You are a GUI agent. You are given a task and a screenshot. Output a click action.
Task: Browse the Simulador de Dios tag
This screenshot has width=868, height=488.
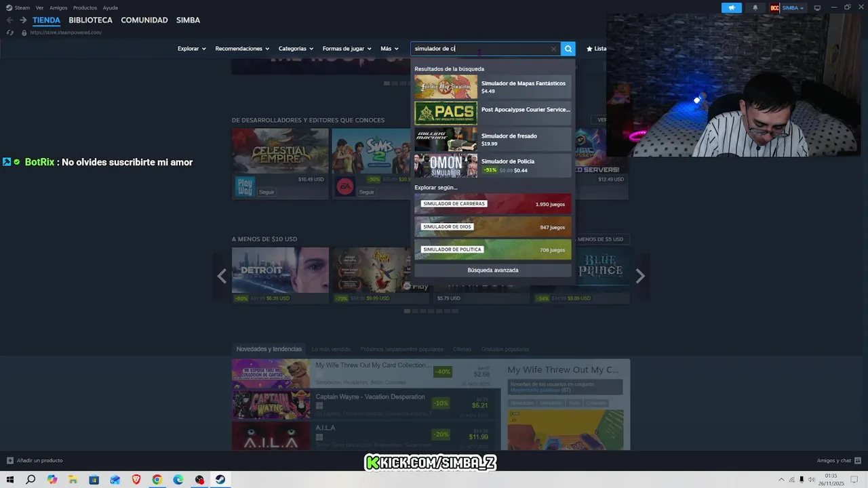493,226
